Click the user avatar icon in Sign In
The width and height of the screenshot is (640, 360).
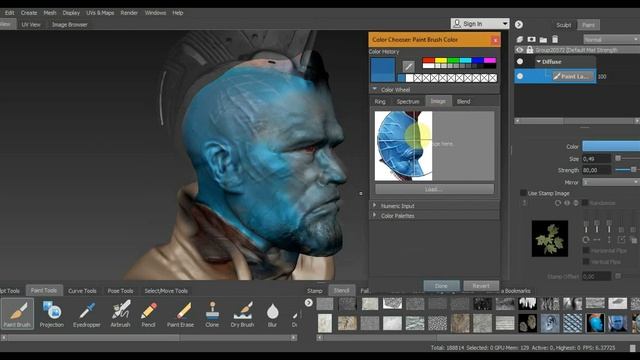coord(457,24)
